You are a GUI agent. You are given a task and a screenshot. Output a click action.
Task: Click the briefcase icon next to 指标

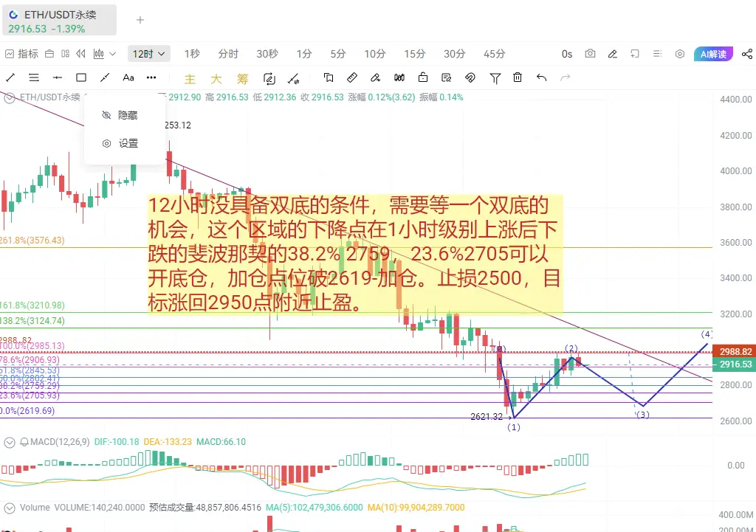49,54
